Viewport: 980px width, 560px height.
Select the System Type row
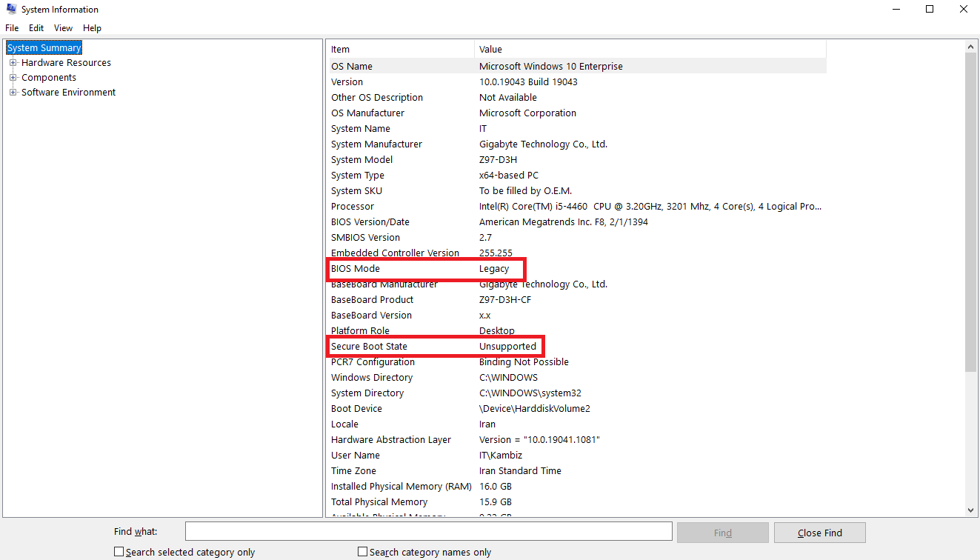tap(576, 175)
